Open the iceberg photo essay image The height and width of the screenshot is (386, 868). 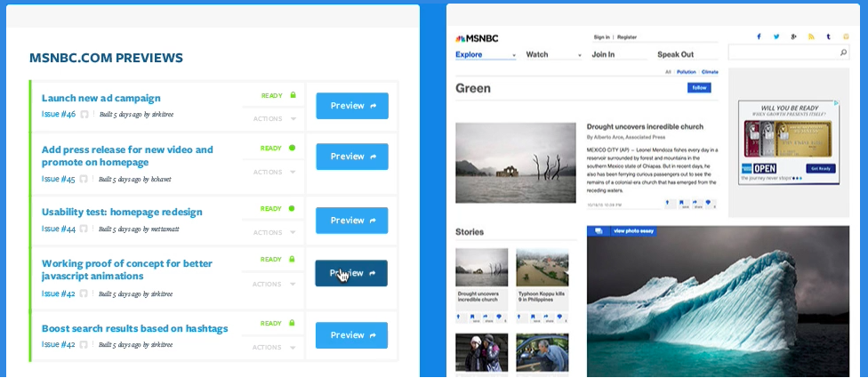(718, 302)
